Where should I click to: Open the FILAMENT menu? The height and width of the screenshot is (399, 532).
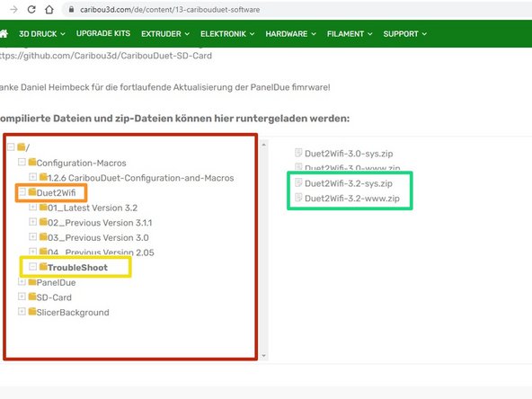coord(350,33)
